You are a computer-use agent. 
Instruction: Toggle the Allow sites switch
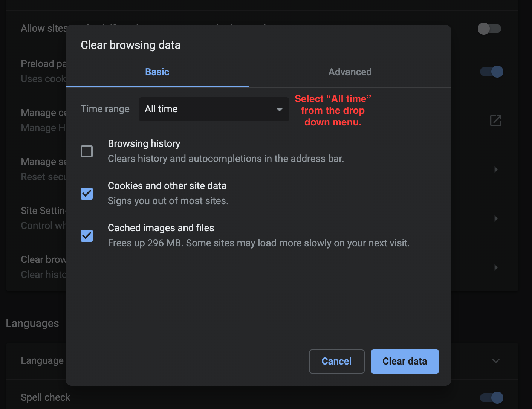pos(489,29)
